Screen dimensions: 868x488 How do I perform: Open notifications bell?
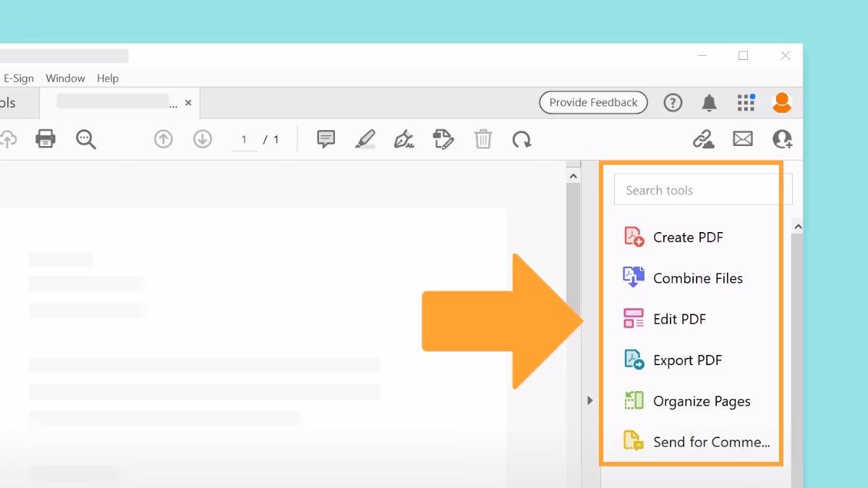click(x=709, y=103)
